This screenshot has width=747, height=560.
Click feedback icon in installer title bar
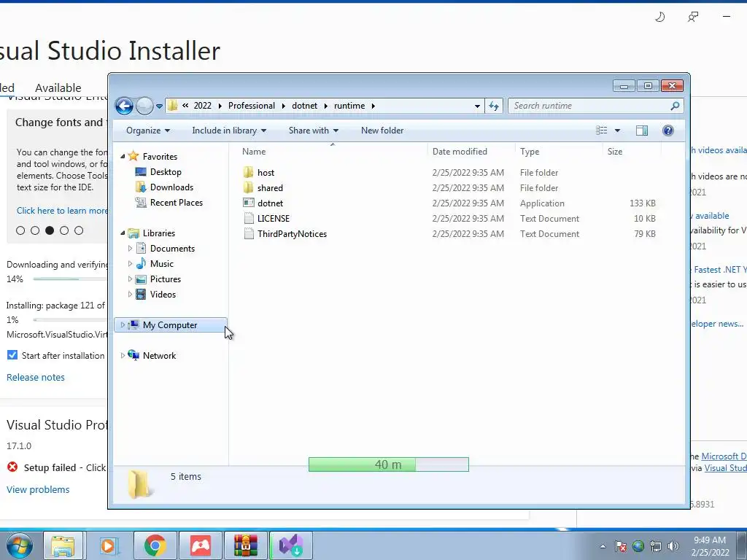click(693, 17)
